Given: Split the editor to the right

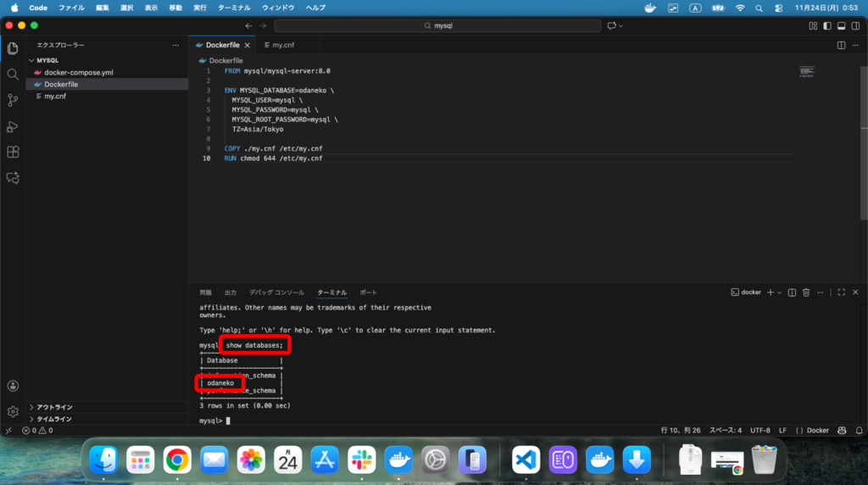Looking at the screenshot, I should [841, 45].
